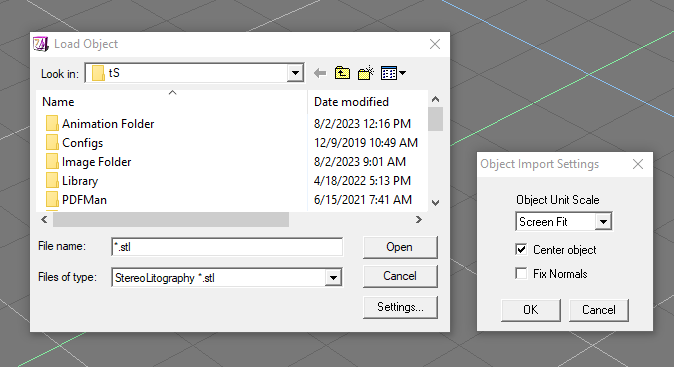Click the Open button
The width and height of the screenshot is (674, 367).
tap(400, 247)
